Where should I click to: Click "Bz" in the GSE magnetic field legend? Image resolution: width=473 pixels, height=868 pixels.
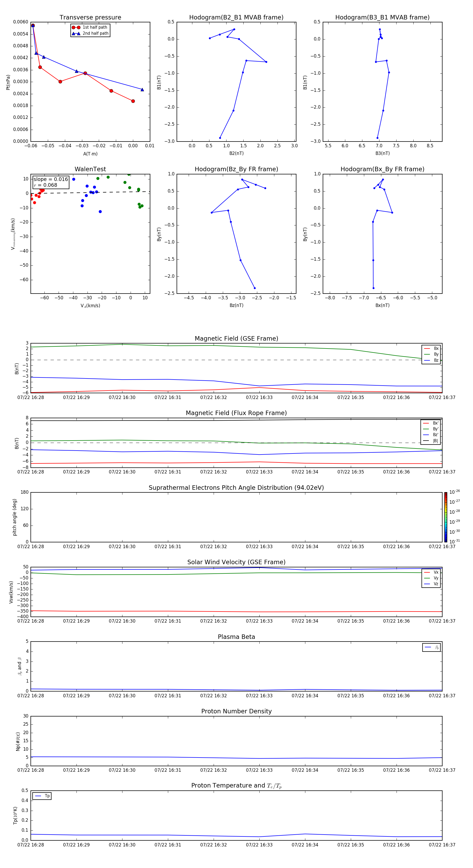click(436, 361)
